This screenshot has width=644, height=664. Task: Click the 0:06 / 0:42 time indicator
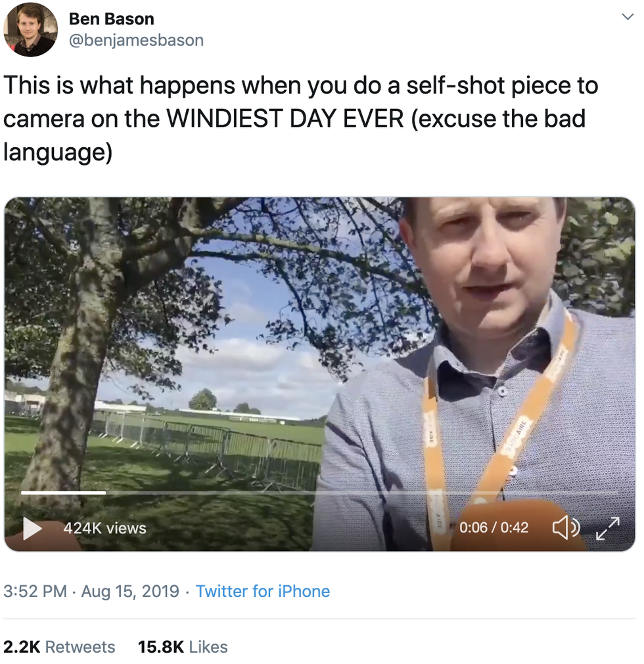(494, 528)
